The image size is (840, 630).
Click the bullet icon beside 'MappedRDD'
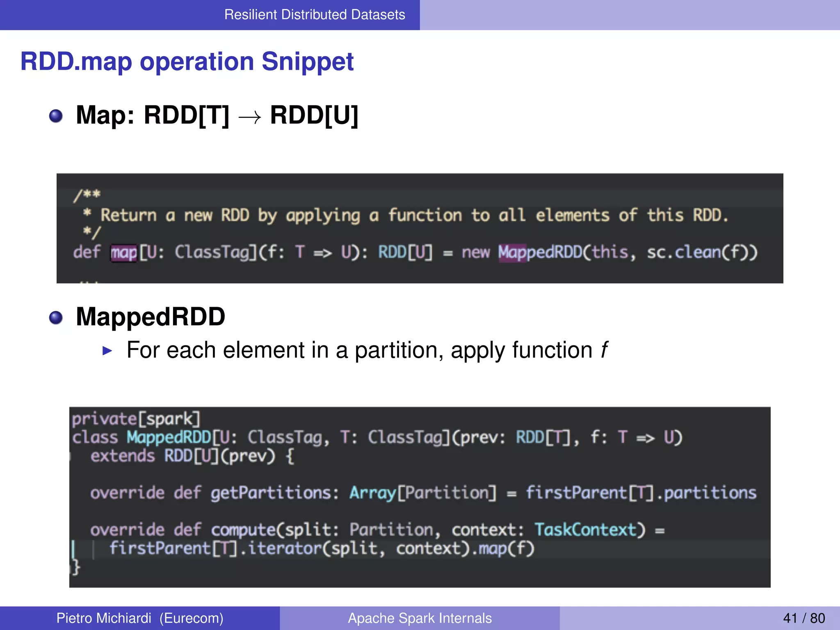point(56,318)
